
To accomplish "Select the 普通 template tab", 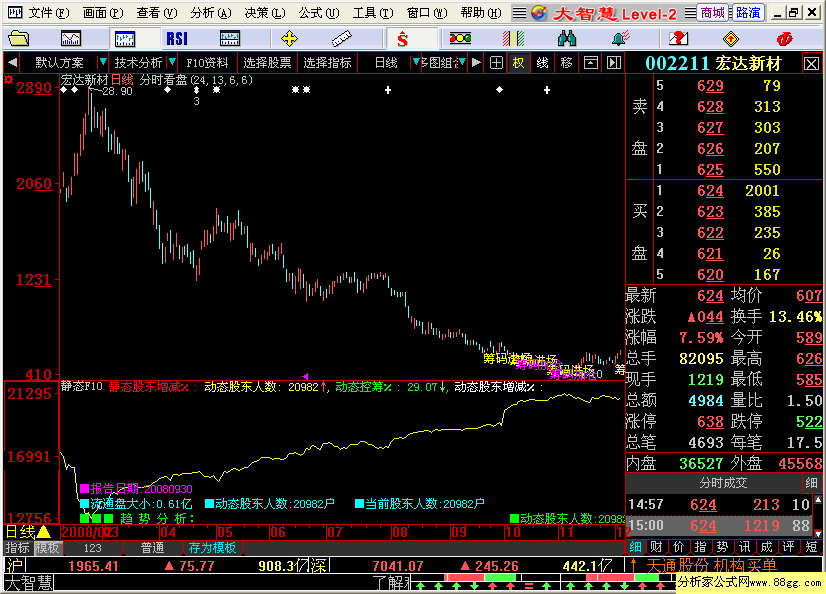I will click(153, 548).
